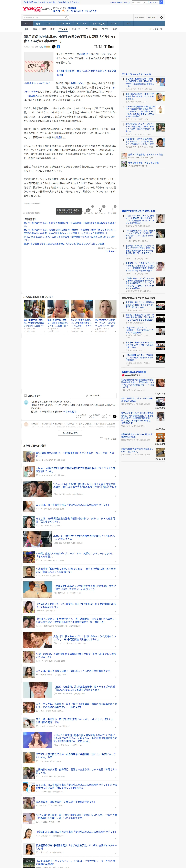Toggle the コメント非表示 checkbox
The width and height of the screenshot is (186, 868).
(102, 439)
